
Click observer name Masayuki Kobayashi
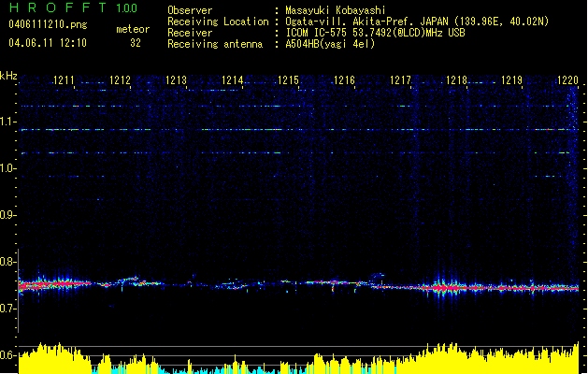(x=336, y=10)
